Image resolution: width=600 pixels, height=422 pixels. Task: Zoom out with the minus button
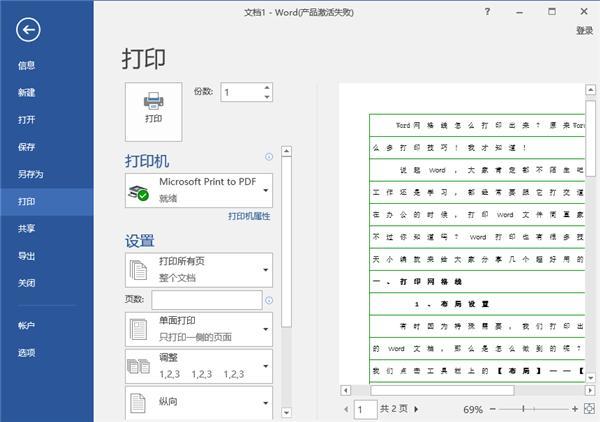coord(492,409)
